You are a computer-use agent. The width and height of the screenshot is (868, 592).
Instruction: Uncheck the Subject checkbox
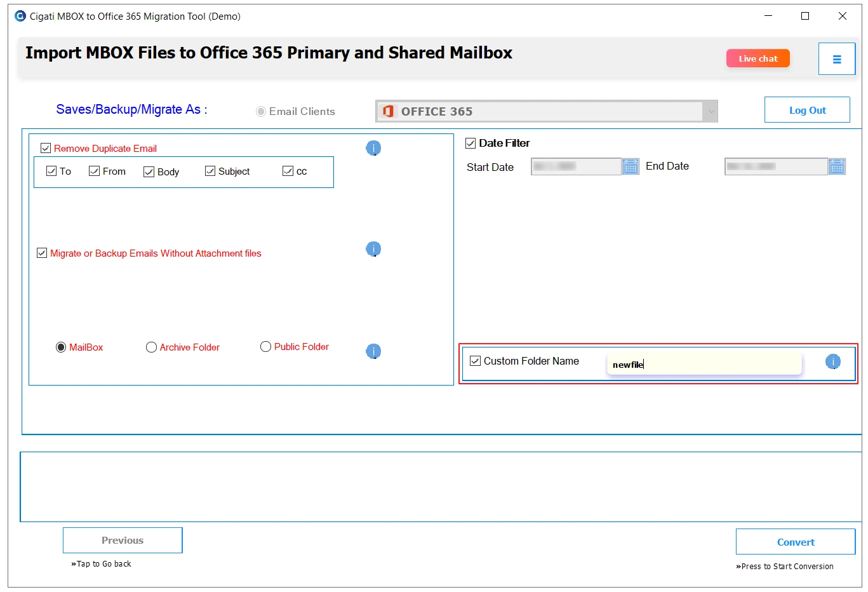(x=210, y=171)
